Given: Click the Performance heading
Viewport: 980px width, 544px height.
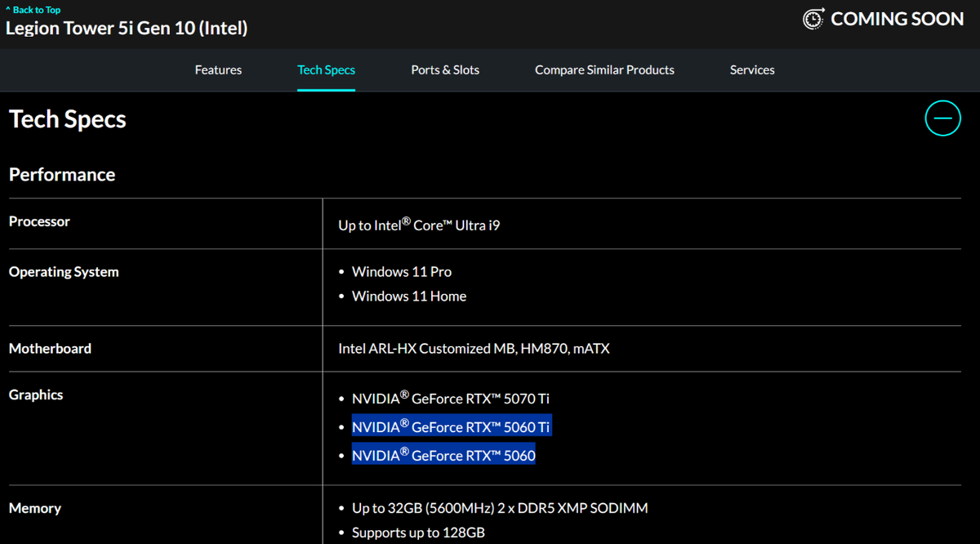Looking at the screenshot, I should [62, 174].
